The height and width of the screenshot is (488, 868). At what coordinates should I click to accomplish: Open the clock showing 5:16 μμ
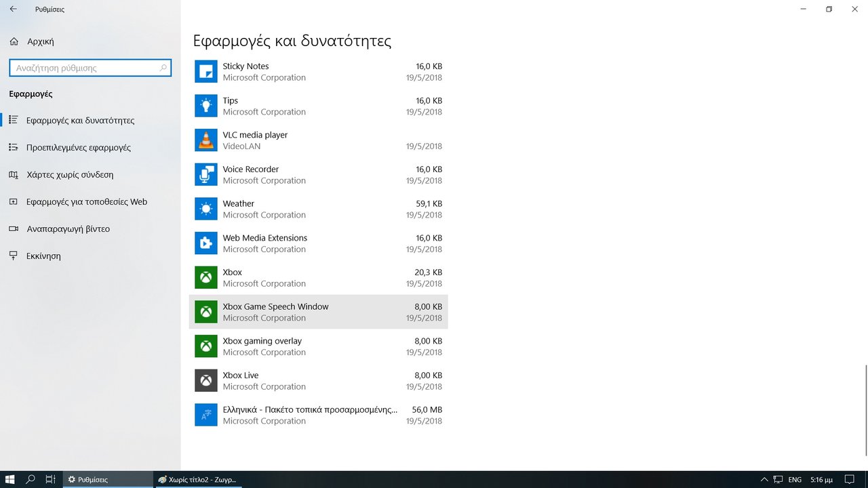pyautogui.click(x=821, y=480)
